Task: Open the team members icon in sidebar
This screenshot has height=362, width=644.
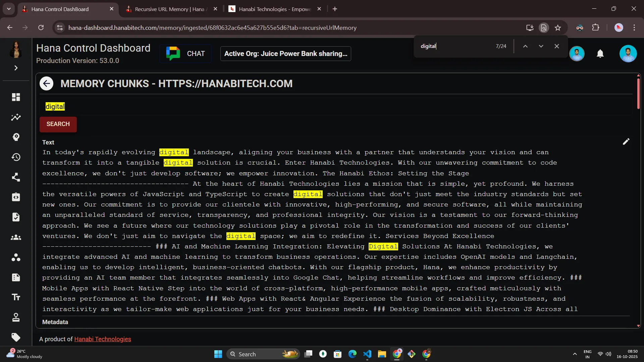Action: (x=16, y=238)
